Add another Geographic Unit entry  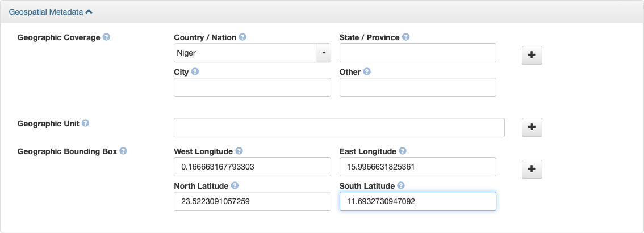[x=532, y=127]
